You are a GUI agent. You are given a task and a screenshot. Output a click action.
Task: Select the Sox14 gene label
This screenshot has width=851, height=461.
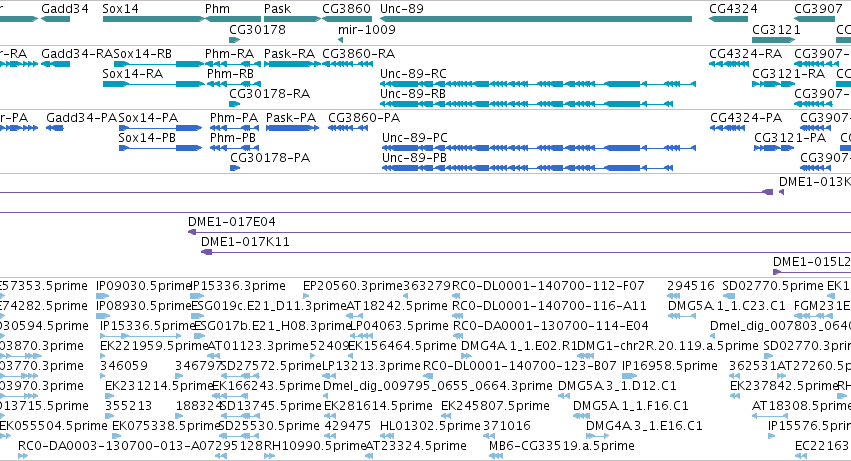pyautogui.click(x=120, y=9)
